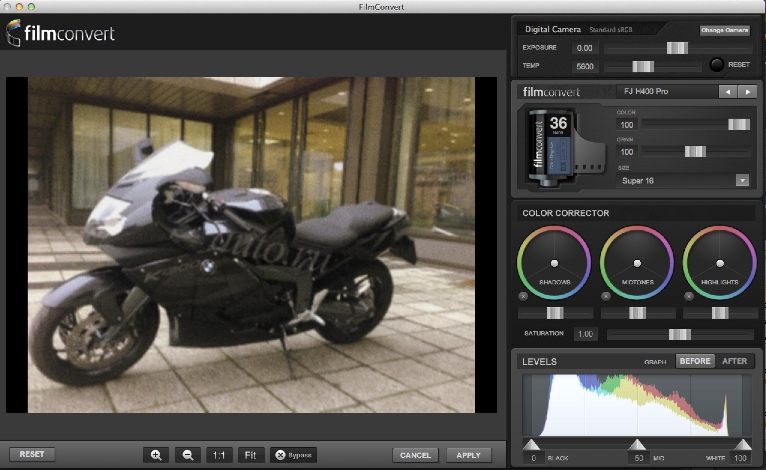Click the Highlights color wheel center point

tap(720, 263)
